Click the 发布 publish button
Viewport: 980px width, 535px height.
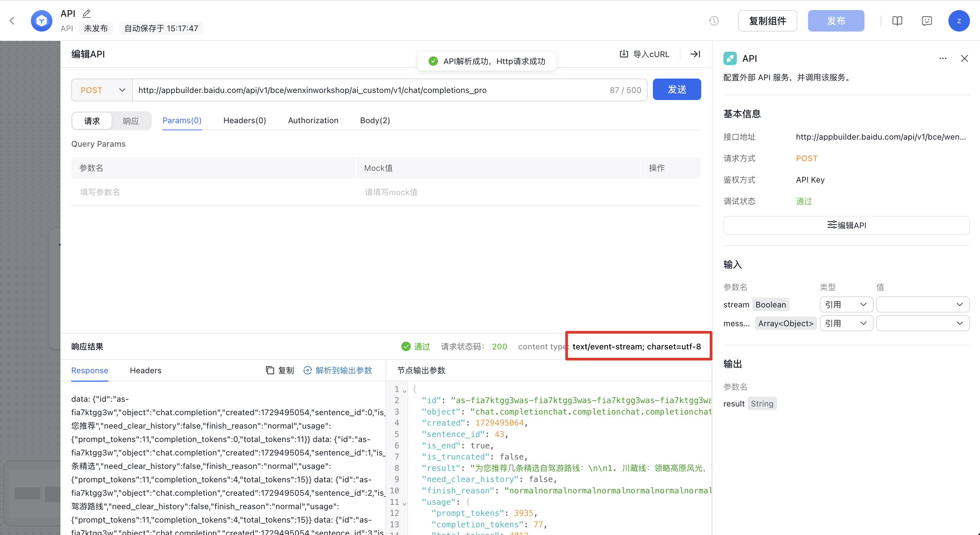836,20
